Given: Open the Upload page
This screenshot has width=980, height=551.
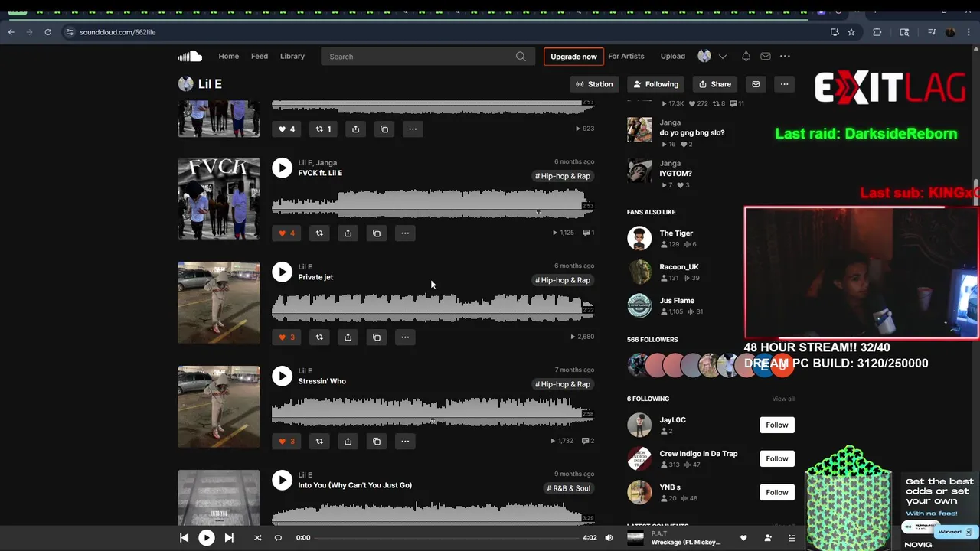Looking at the screenshot, I should [x=673, y=56].
